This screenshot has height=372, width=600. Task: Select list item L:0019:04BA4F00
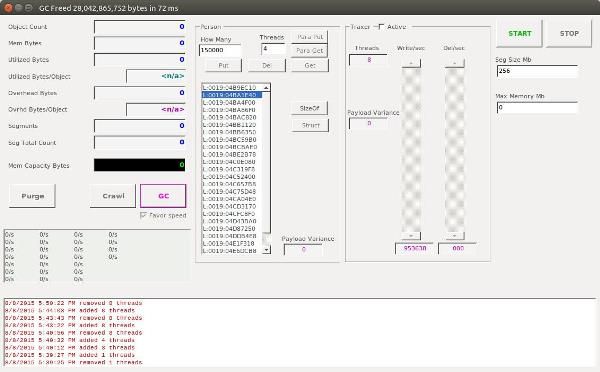pos(232,103)
